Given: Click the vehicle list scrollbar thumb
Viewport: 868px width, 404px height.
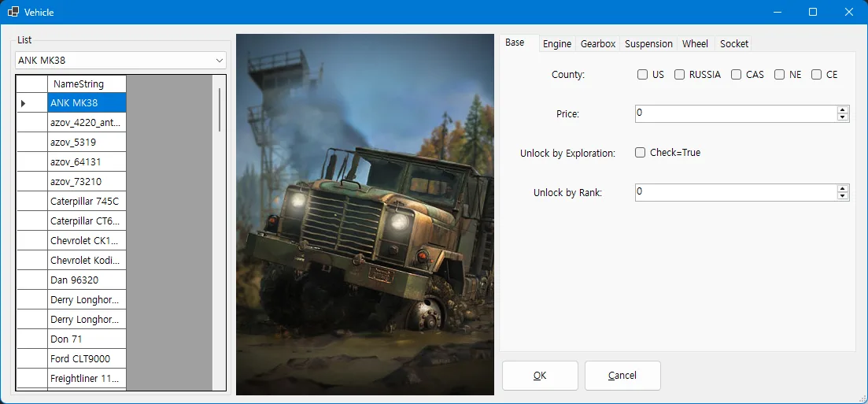Looking at the screenshot, I should tap(220, 109).
